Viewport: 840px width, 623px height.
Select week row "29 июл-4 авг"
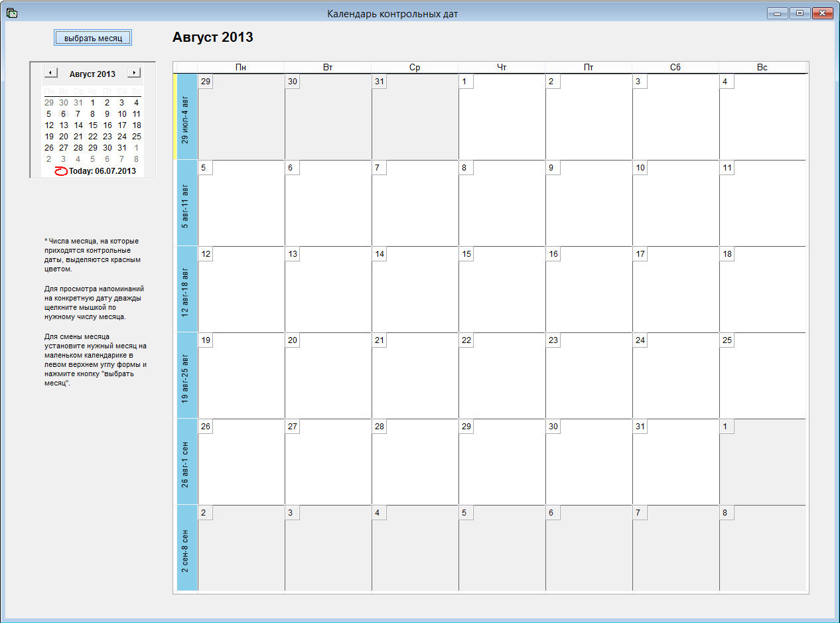(187, 117)
